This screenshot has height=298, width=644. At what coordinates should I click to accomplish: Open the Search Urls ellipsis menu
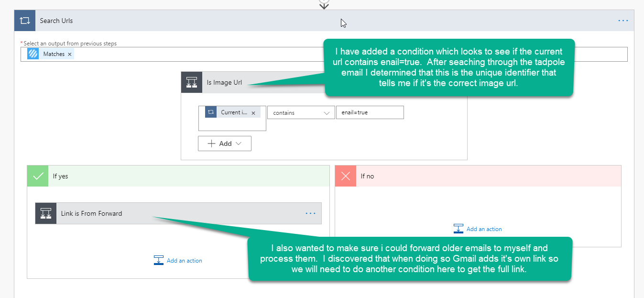(623, 21)
